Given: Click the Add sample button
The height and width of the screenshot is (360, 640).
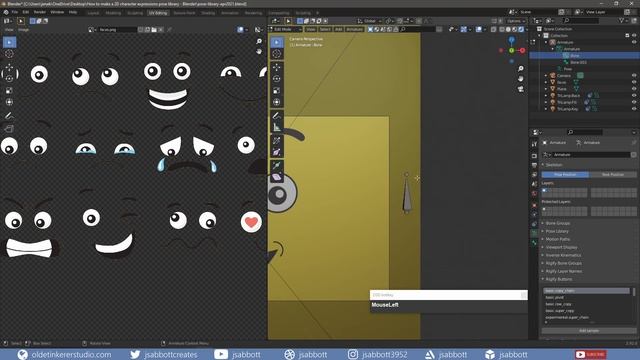Looking at the screenshot, I should point(589,331).
